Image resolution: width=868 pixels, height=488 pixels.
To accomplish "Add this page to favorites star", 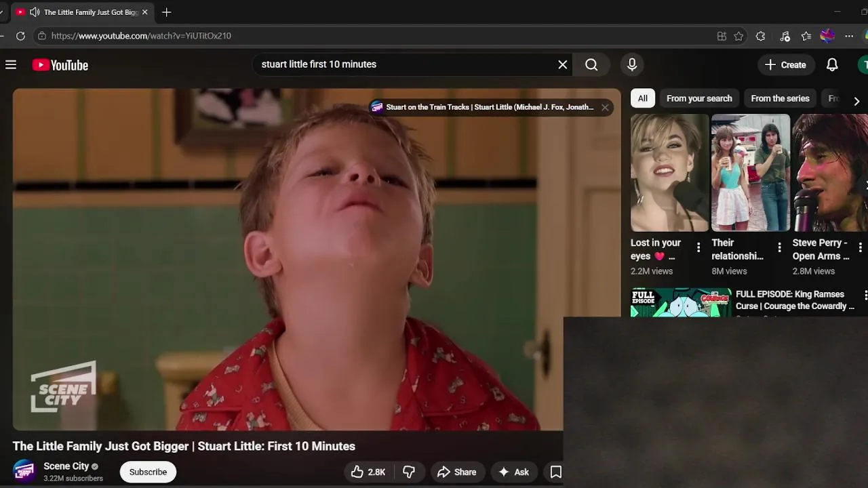I will click(x=738, y=36).
